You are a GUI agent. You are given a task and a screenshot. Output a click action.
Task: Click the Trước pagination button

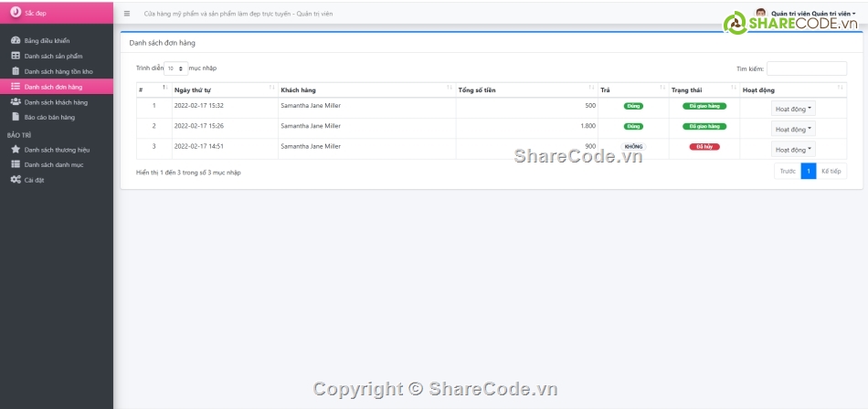pyautogui.click(x=788, y=172)
